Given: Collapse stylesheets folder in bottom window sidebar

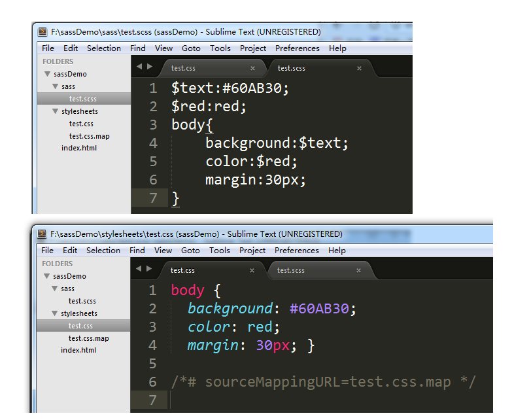Looking at the screenshot, I should (x=54, y=313).
